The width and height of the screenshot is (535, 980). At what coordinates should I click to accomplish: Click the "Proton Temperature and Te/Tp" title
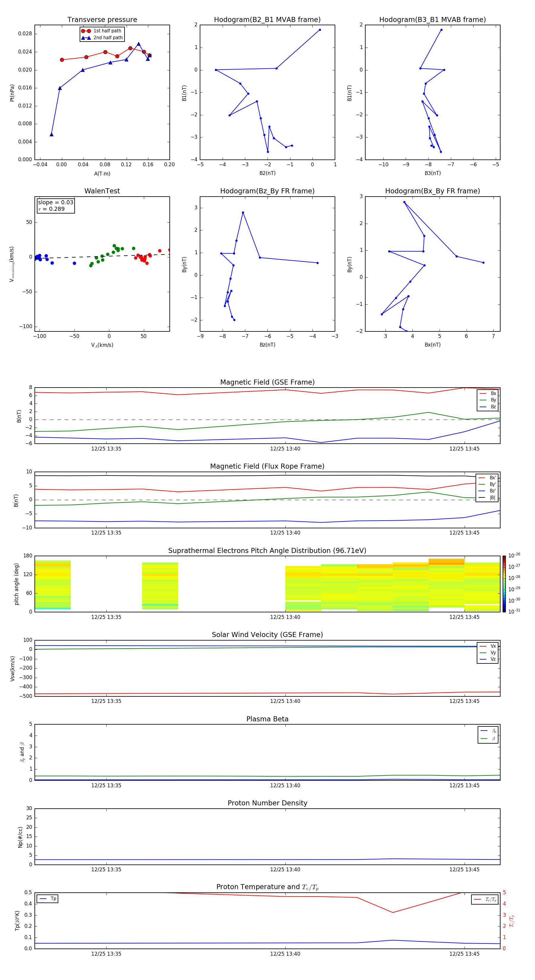[267, 887]
